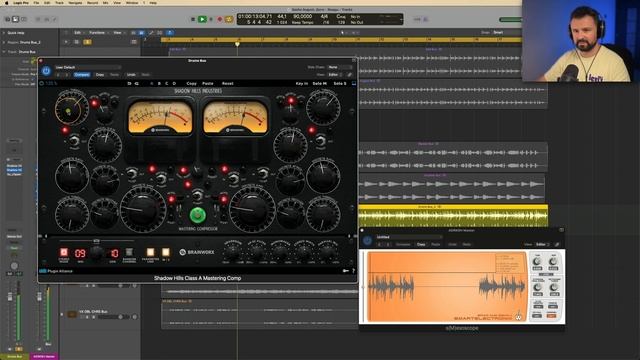
Task: Toggle the Inspector button in the control bar
Action: [x=16, y=19]
